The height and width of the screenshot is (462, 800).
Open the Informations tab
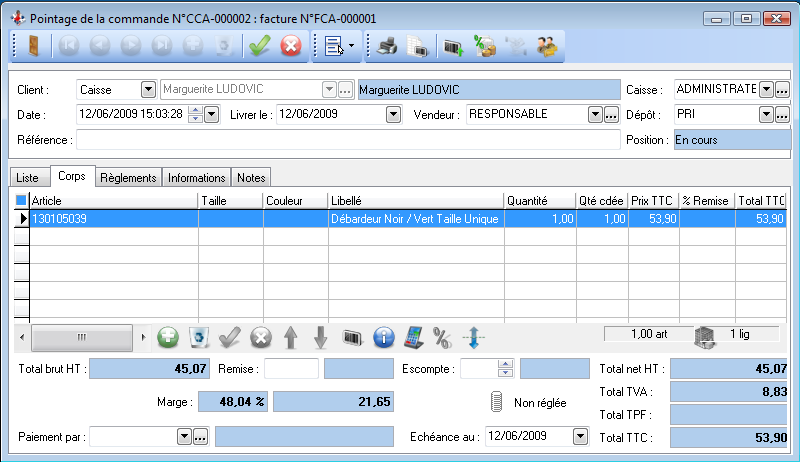[x=196, y=177]
